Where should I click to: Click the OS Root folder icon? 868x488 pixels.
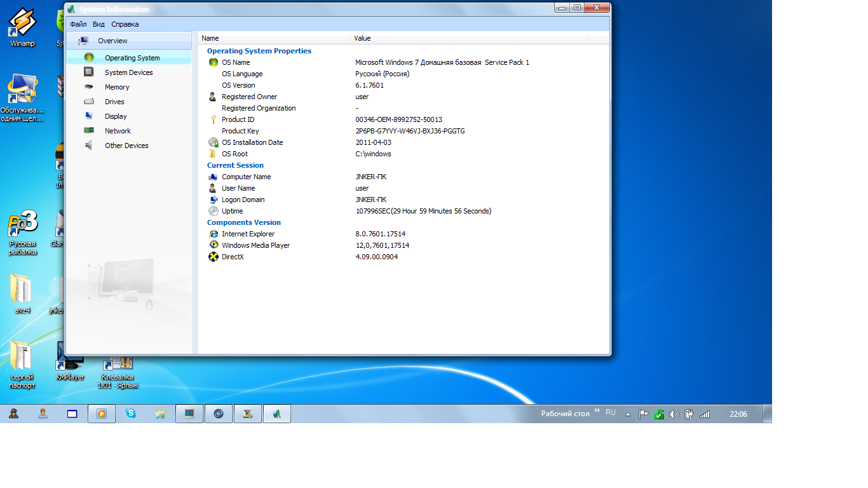pos(213,154)
